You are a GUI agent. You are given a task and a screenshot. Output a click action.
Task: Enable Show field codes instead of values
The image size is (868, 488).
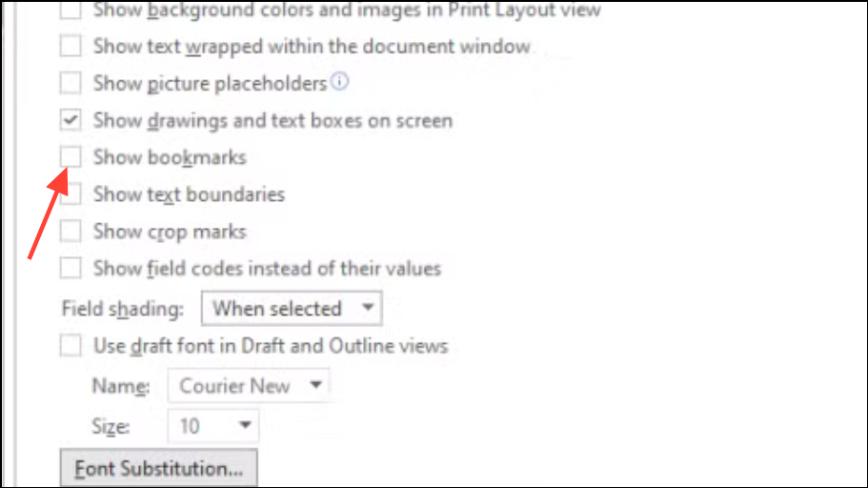pyautogui.click(x=71, y=268)
